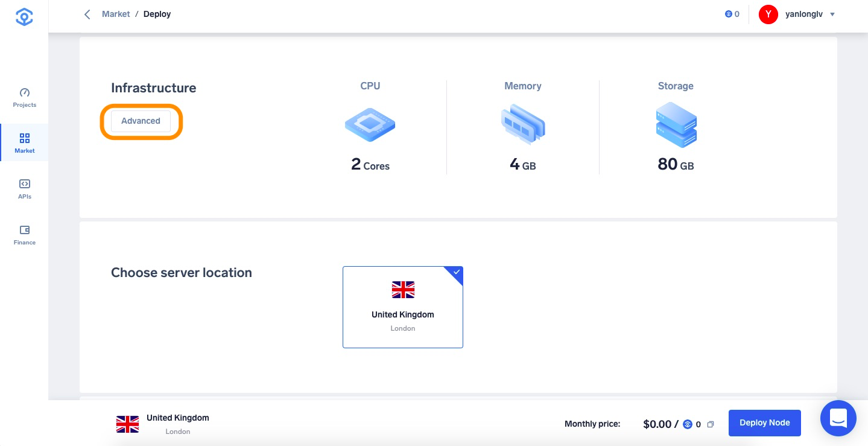Click the Ankr token icon beside the monthly price

[687, 424]
